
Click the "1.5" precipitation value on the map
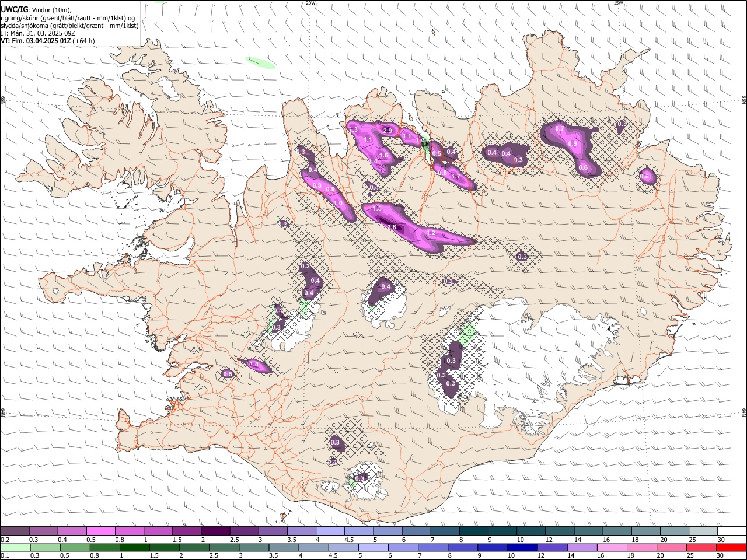[x=377, y=208]
